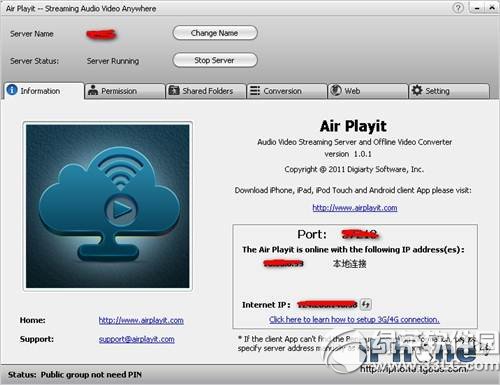Image resolution: width=500 pixels, height=385 pixels.
Task: Click the blue Information tab icon
Action: 12,90
